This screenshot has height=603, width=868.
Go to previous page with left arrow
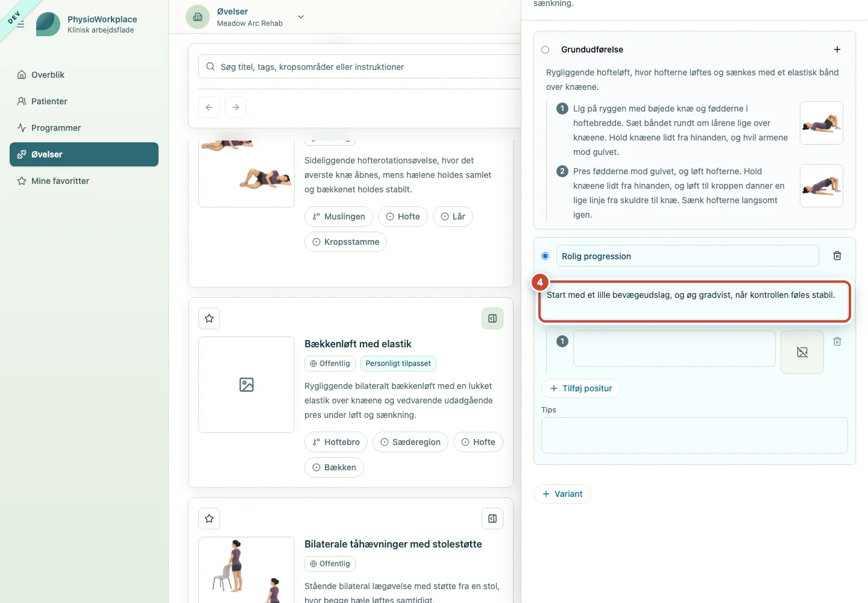(x=209, y=107)
